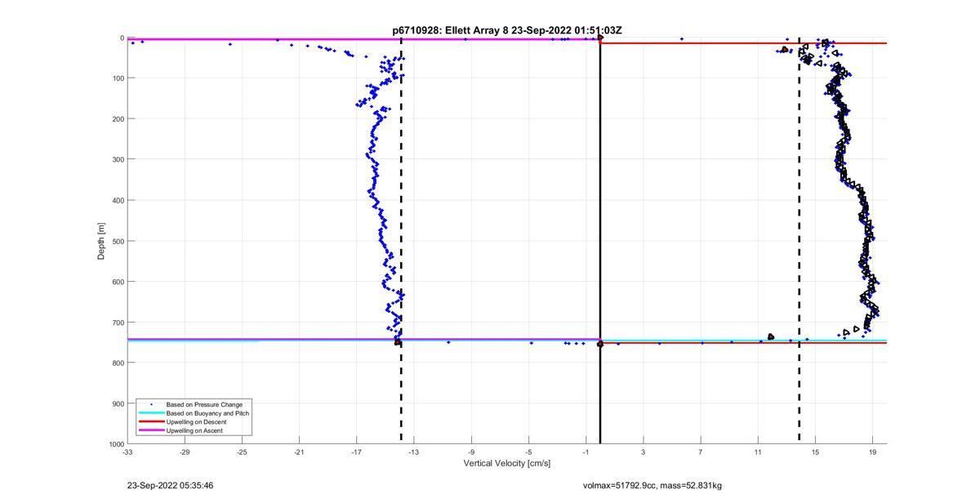Image resolution: width=980 pixels, height=499 pixels.
Task: Select legend entry 'Based on Buoyancy and Pitch'
Action: coord(207,413)
